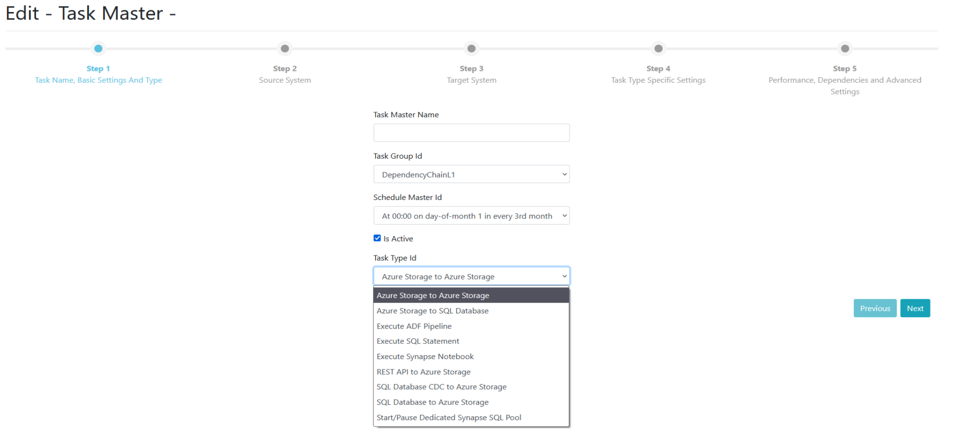Focus the Task Master Name input field
Image resolution: width=980 pixels, height=436 pixels.
point(471,132)
